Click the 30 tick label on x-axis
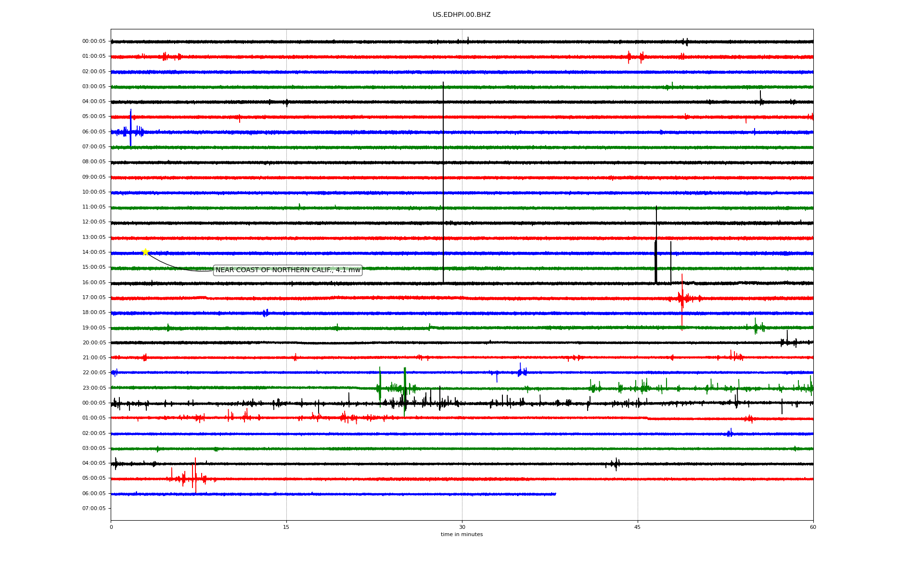This screenshot has height=578, width=924. pos(462,527)
